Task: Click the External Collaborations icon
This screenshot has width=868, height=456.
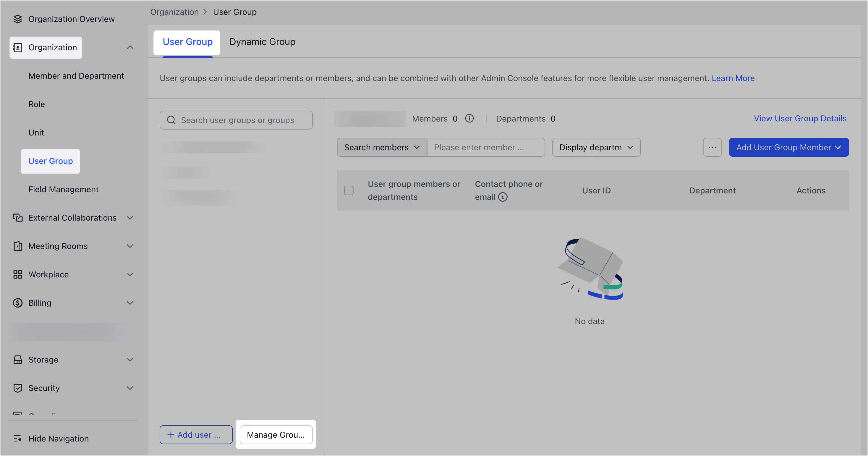Action: (x=17, y=218)
